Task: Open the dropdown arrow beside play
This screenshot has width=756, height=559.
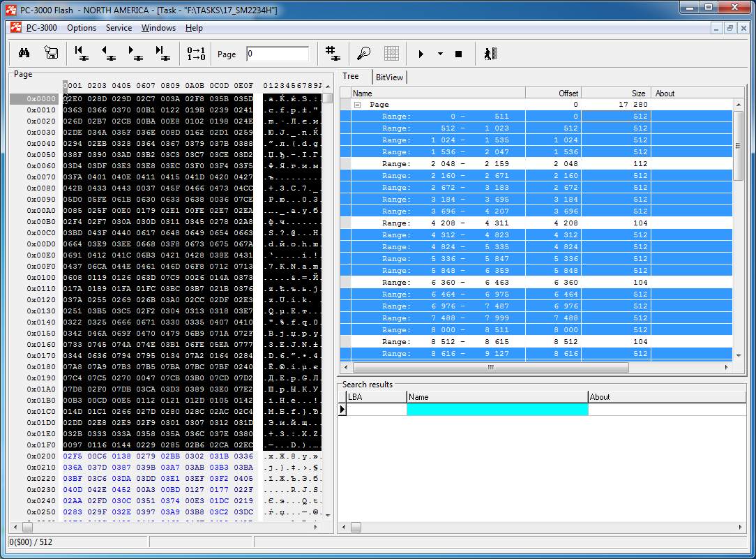Action: coord(440,54)
